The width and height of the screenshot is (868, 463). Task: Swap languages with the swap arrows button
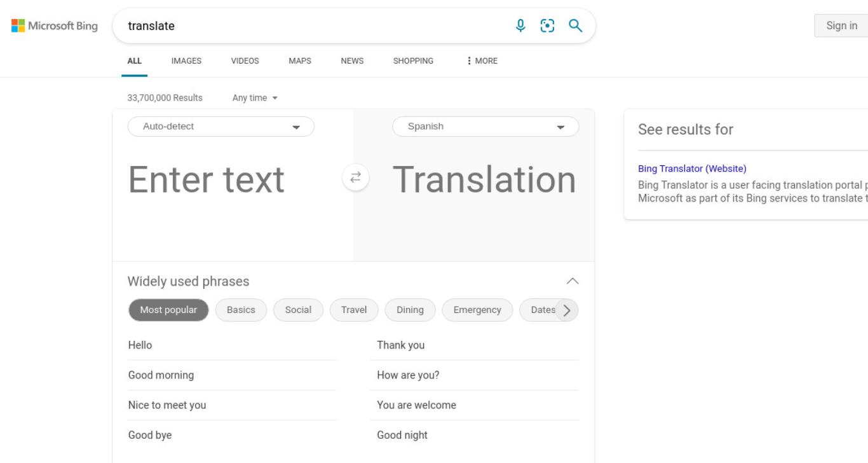point(356,177)
